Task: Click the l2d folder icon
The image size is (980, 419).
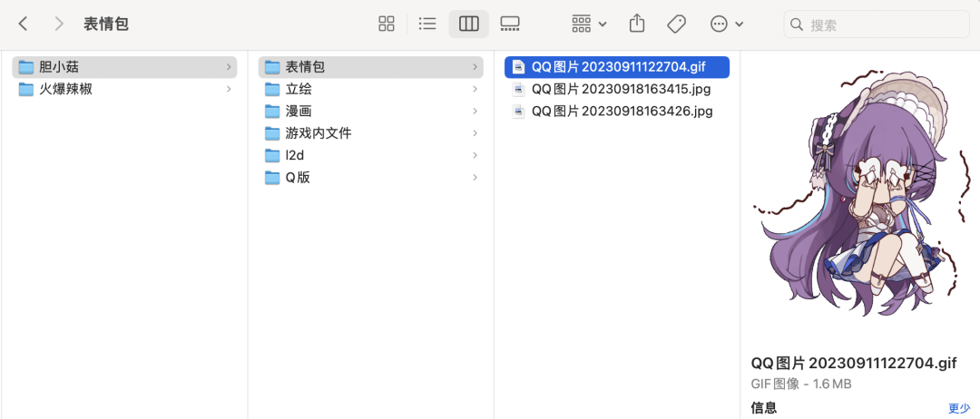Action: 272,155
